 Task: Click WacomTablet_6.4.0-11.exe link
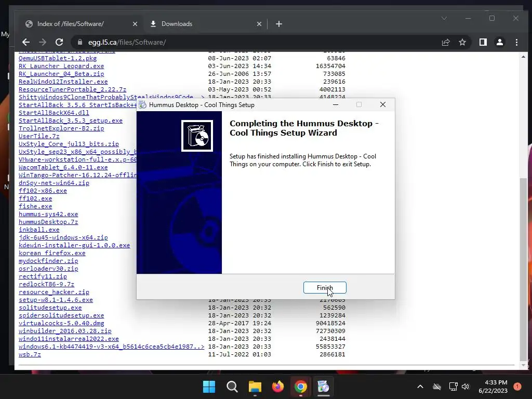coord(63,168)
